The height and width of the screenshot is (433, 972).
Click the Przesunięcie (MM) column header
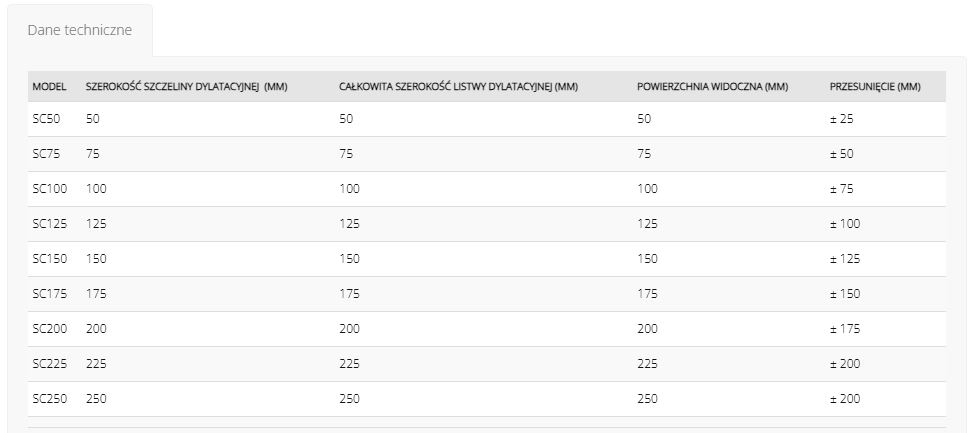(875, 87)
